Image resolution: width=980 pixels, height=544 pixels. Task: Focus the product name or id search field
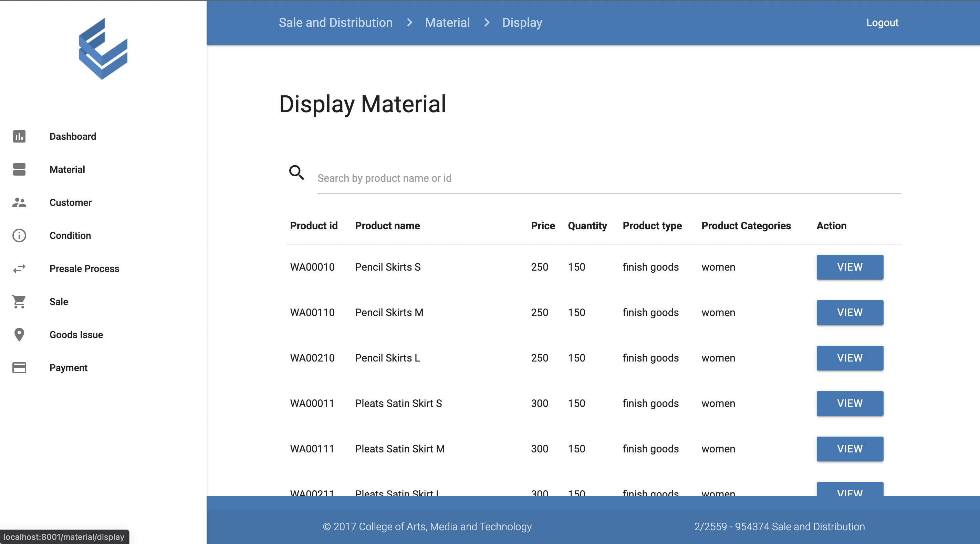(609, 178)
